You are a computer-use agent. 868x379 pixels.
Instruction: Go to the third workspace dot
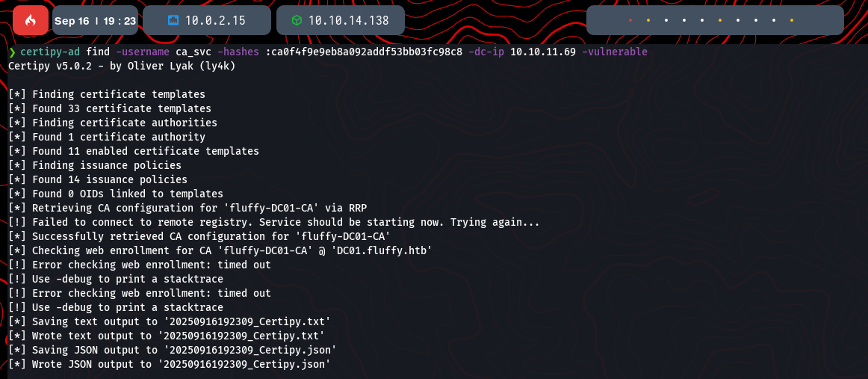tap(666, 20)
